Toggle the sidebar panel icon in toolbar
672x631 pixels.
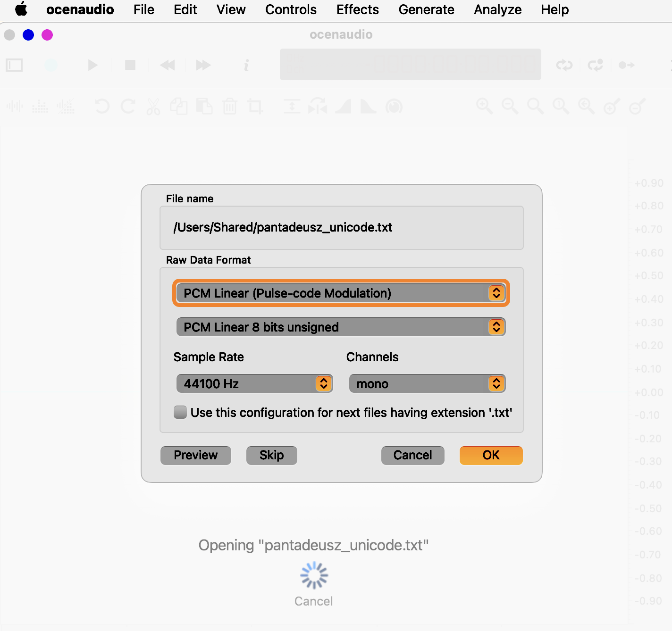(x=14, y=65)
